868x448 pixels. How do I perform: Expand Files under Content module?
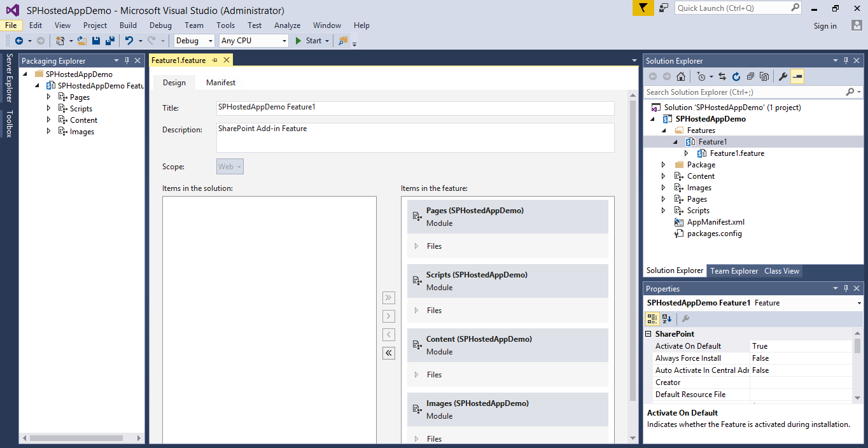(x=416, y=375)
